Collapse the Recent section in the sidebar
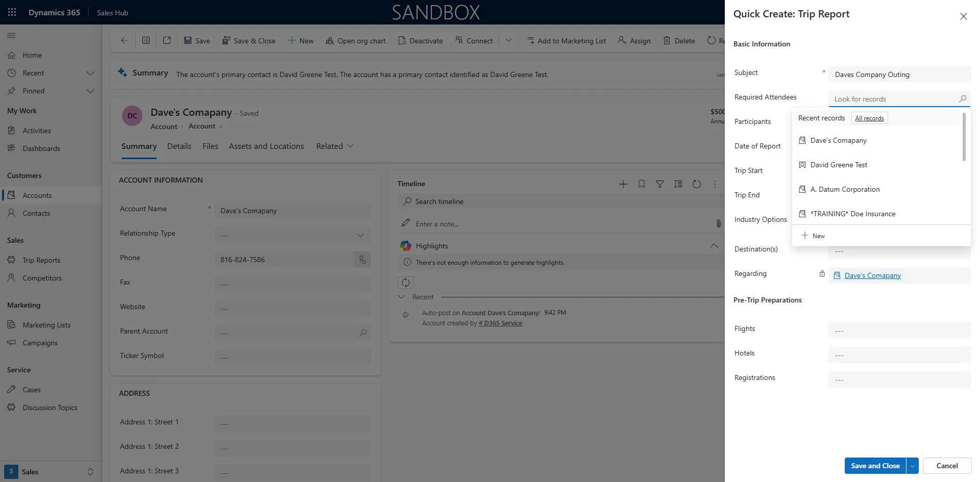Image resolution: width=980 pixels, height=482 pixels. coord(90,73)
